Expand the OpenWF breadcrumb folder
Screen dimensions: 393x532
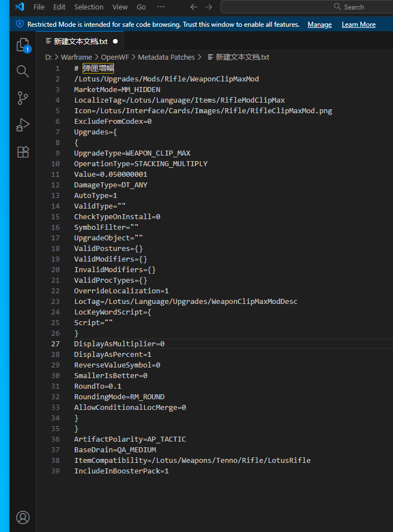click(x=112, y=57)
